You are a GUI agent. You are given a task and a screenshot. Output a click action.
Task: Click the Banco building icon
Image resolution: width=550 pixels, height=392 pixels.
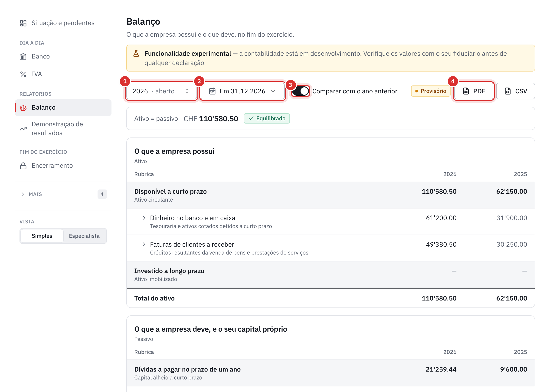[x=23, y=56]
